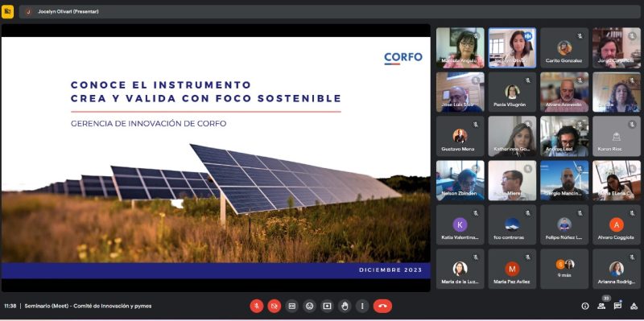Click the Nelson Zbinden video tile
The image size is (644, 321).
point(460,181)
